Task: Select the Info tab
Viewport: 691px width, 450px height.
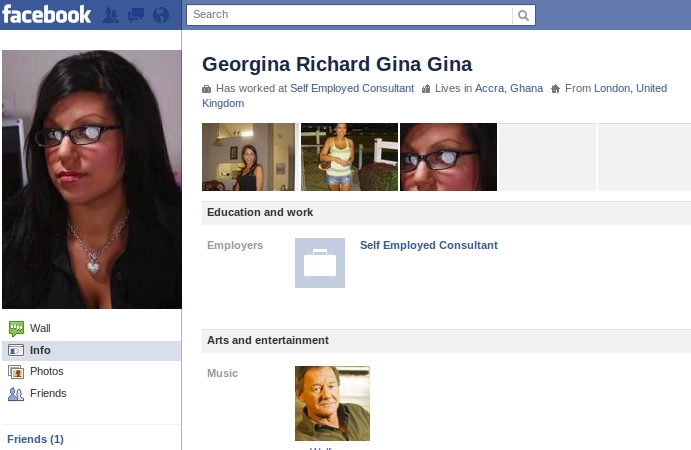Action: 92,350
